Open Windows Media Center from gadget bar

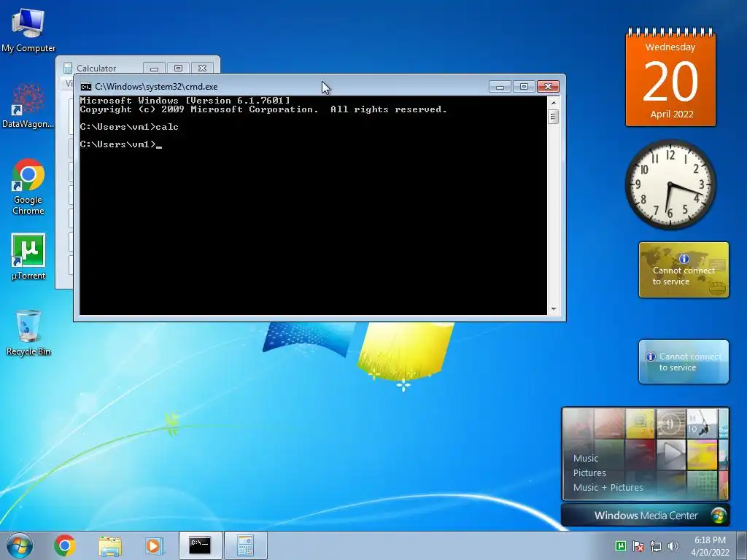point(646,516)
